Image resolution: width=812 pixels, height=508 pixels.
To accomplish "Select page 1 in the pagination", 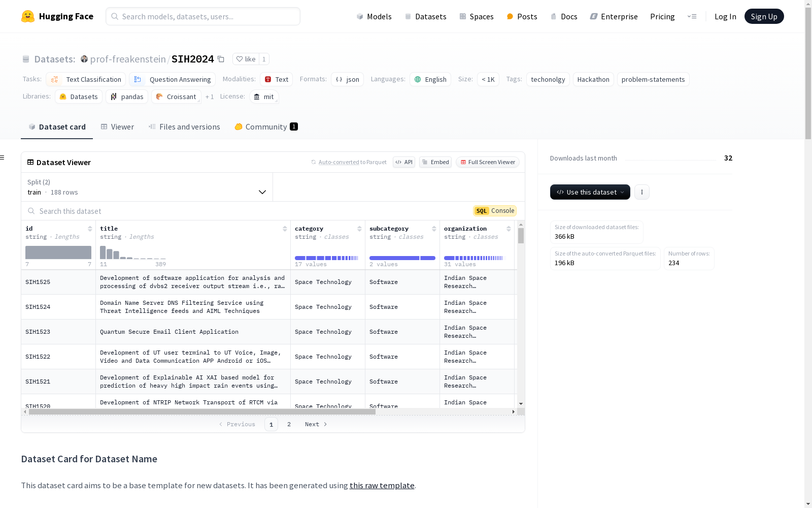I will (271, 424).
